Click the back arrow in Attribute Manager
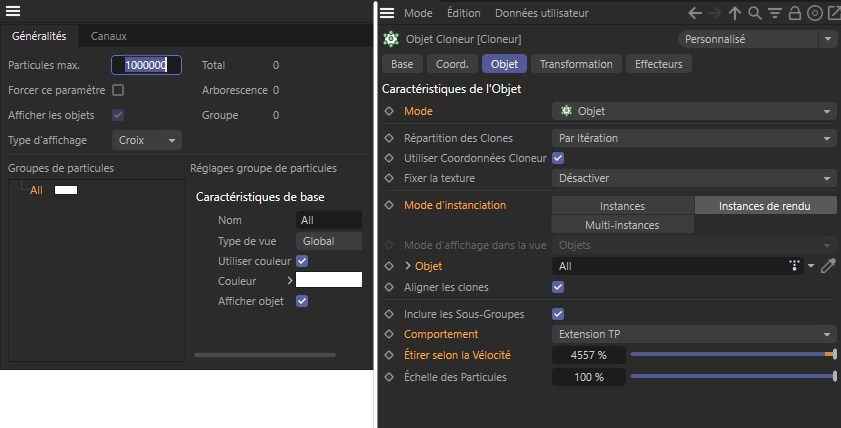Viewport: 841px width, 428px height. point(696,13)
